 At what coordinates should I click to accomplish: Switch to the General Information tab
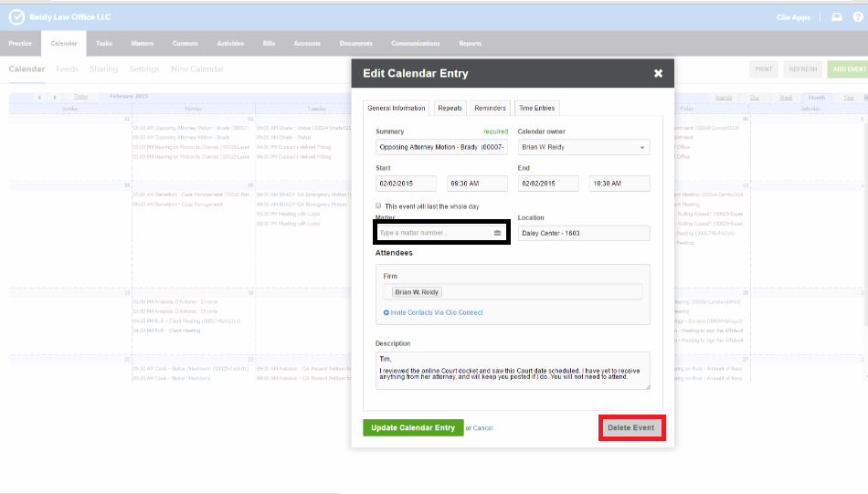[x=396, y=108]
